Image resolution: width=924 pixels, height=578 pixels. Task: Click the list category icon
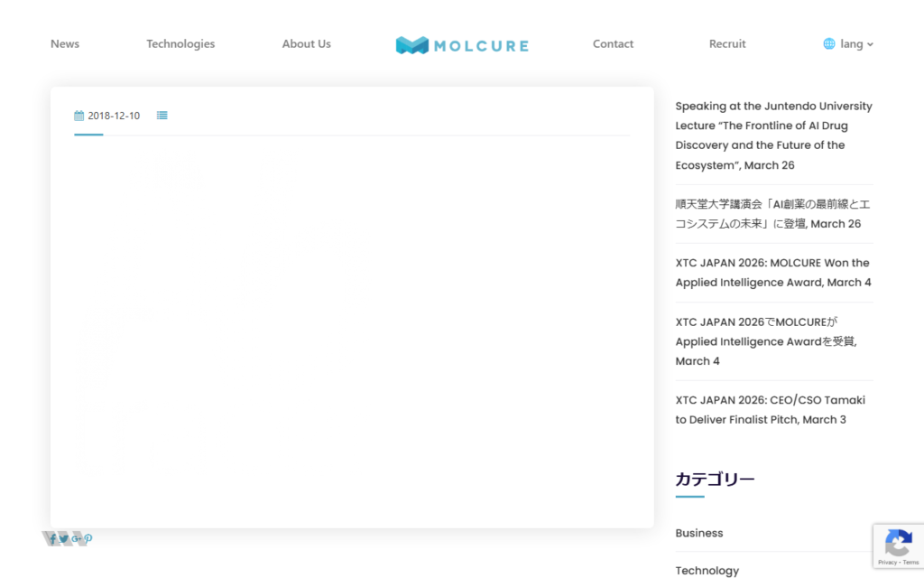coord(162,116)
